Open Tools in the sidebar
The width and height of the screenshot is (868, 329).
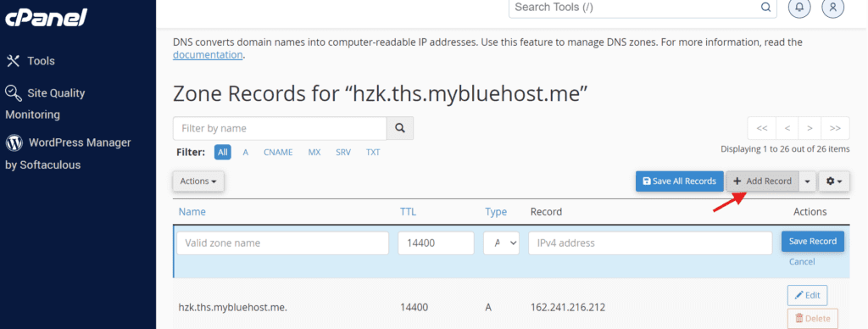coord(31,61)
